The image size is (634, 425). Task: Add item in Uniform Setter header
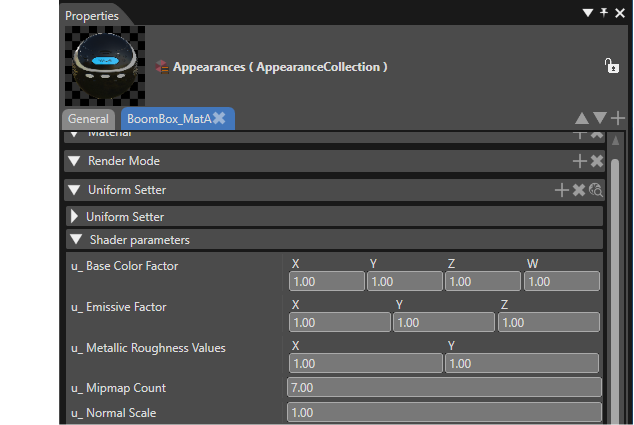pos(562,190)
